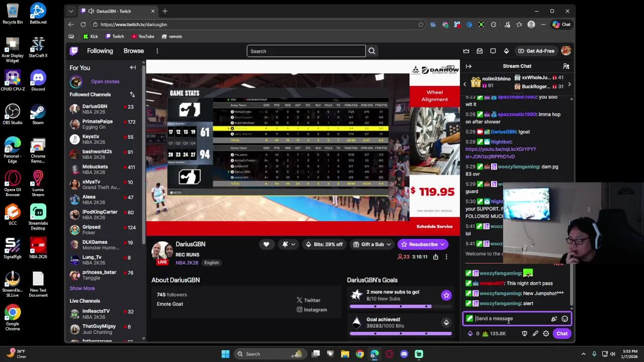Open the Instagram social link
The width and height of the screenshot is (644, 362).
[x=312, y=310]
